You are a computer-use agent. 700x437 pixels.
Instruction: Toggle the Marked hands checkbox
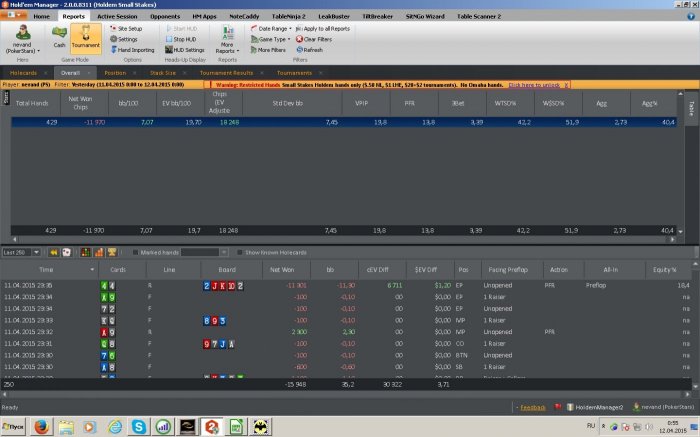[x=135, y=253]
